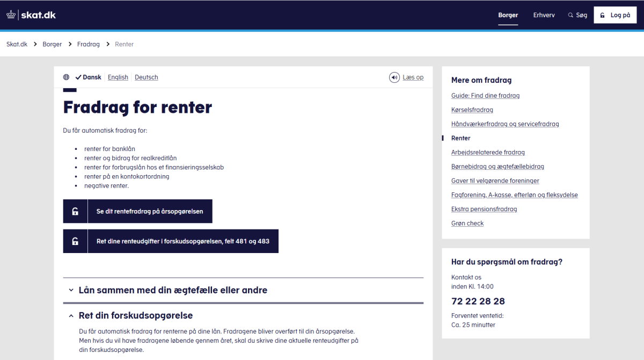Screen dimensions: 644x360
Task: Open the Erhverv tab in header
Action: point(544,15)
